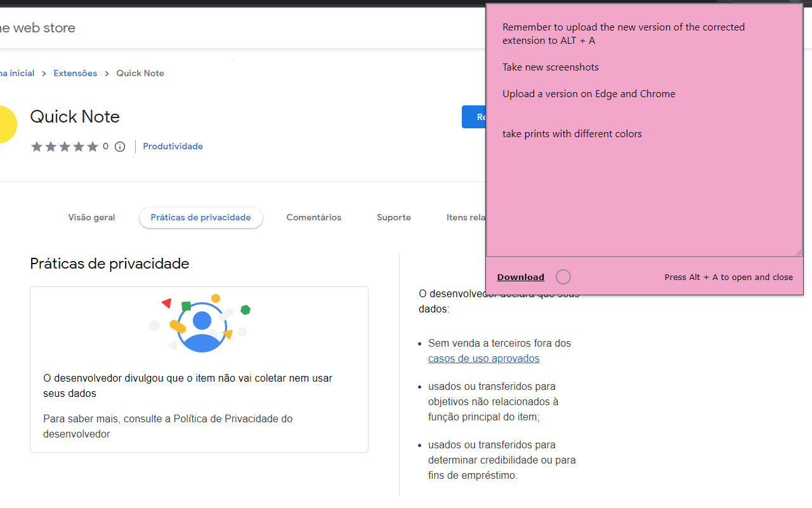This screenshot has width=812, height=508.
Task: Open the Extensões breadcrumb link
Action: point(75,73)
